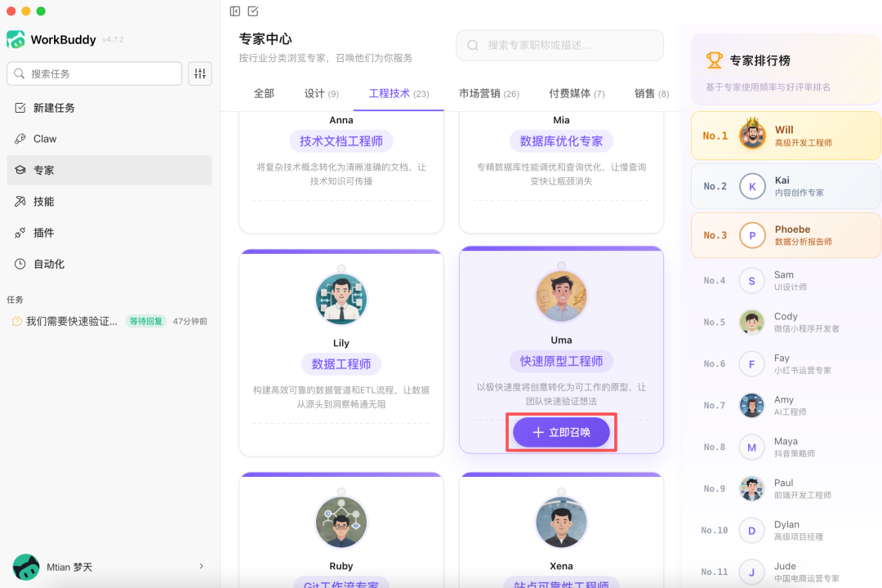Open 新建任务 in sidebar

(109, 108)
